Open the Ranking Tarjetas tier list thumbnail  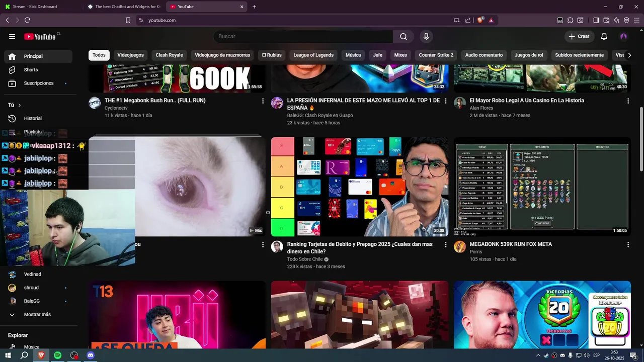(x=360, y=187)
